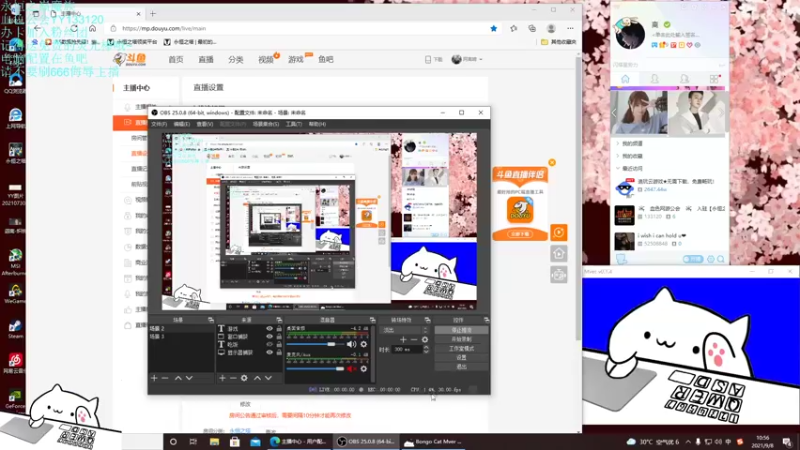Undock the OBS Scenes panel

[x=211, y=320]
